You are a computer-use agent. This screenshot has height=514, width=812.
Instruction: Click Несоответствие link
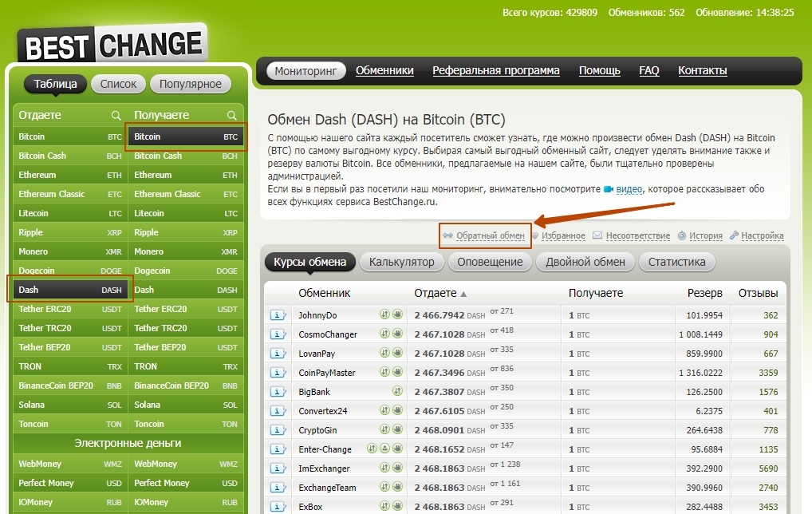coord(638,235)
